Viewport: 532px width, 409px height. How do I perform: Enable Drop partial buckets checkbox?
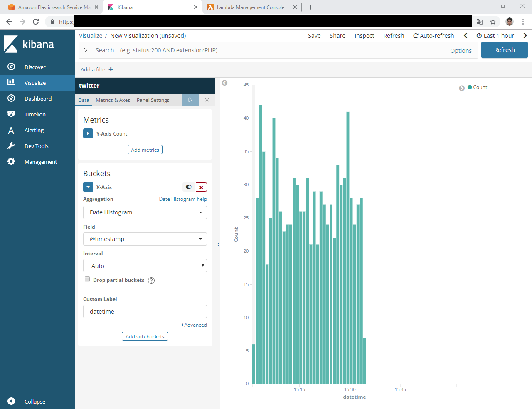pos(87,279)
